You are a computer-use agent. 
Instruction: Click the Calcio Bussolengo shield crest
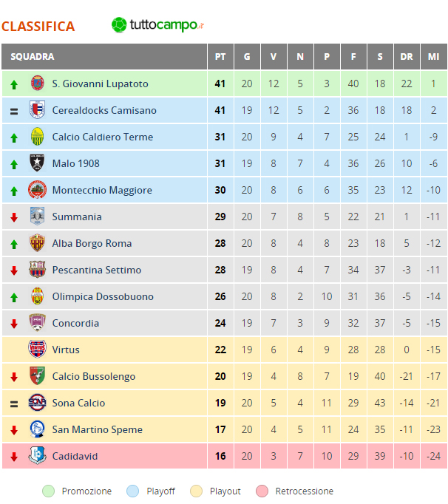37,375
